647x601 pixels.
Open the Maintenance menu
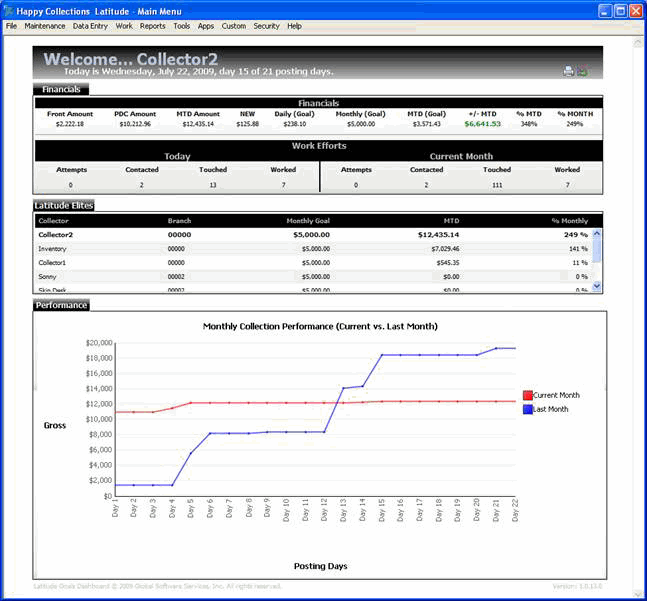tap(45, 26)
